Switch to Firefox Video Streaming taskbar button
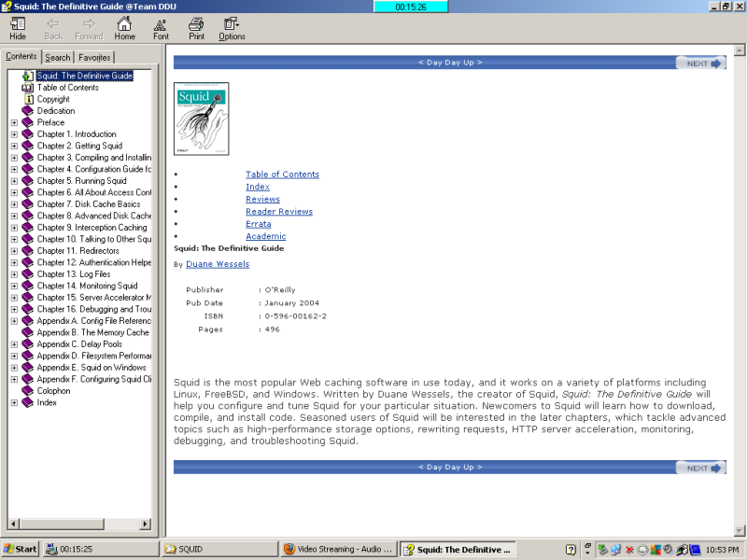Image resolution: width=747 pixels, height=560 pixels. 338,549
